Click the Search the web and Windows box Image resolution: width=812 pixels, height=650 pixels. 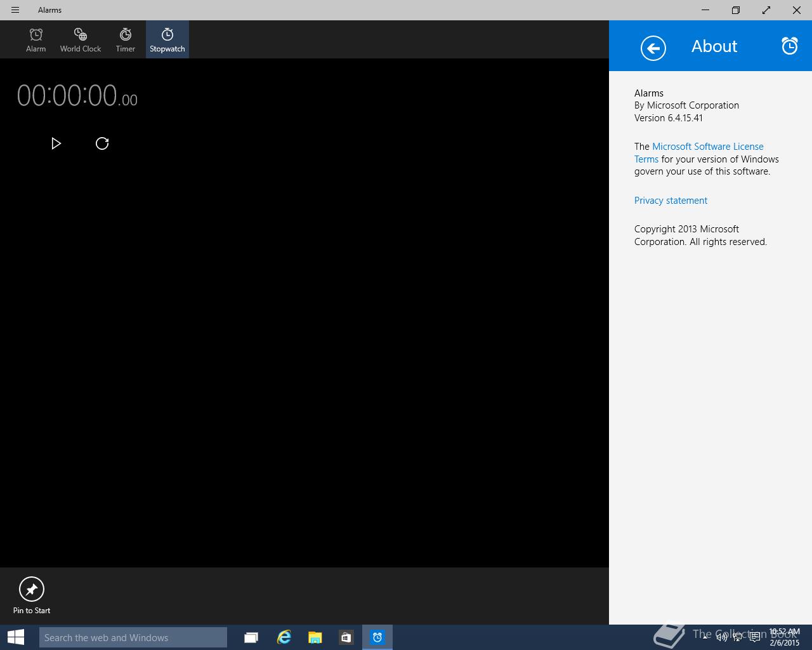[133, 637]
